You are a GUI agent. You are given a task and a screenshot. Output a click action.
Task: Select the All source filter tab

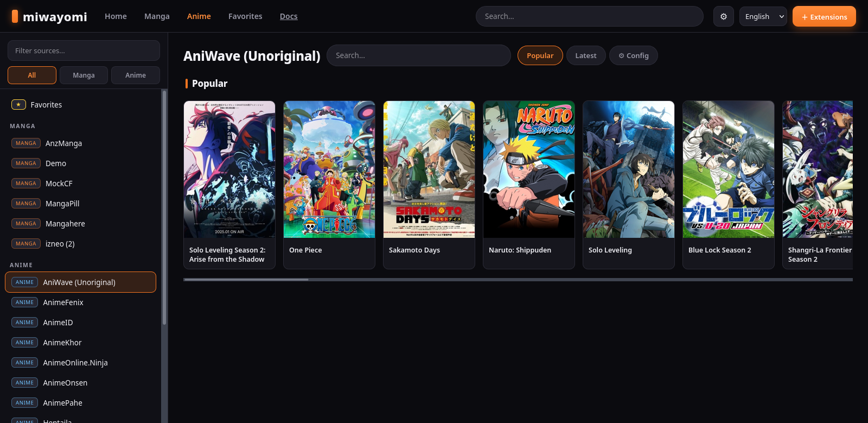32,75
